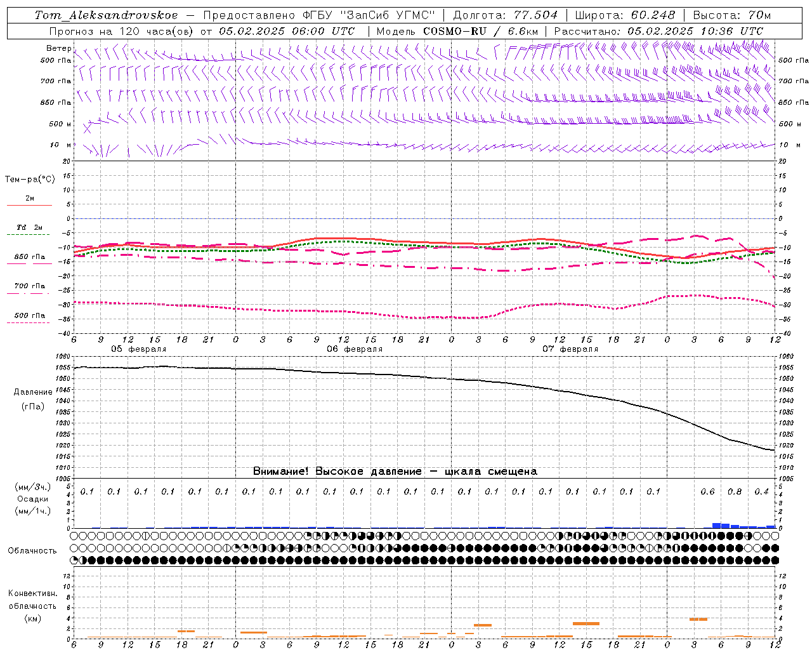
Task: Click the "700 гПа" label right of wind panel
Action: tap(794, 81)
